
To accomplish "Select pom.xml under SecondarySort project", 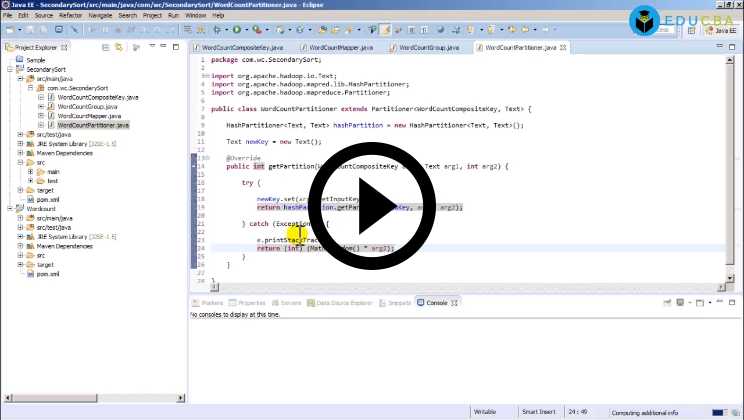I will 50,199.
